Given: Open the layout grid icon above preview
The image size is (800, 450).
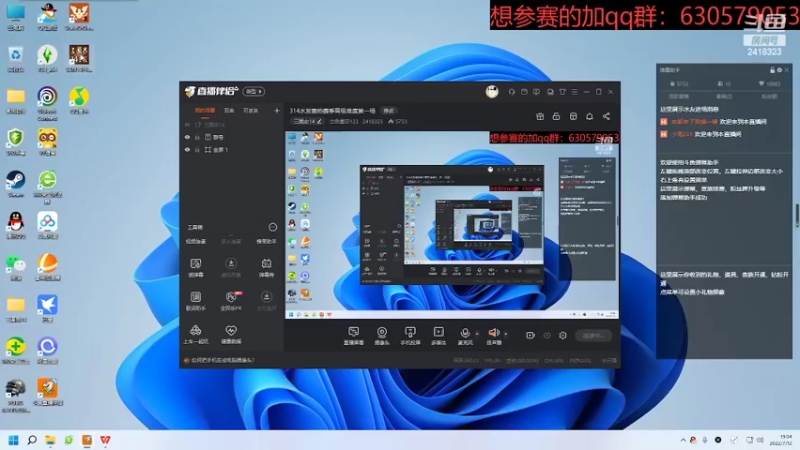Looking at the screenshot, I should tap(573, 116).
